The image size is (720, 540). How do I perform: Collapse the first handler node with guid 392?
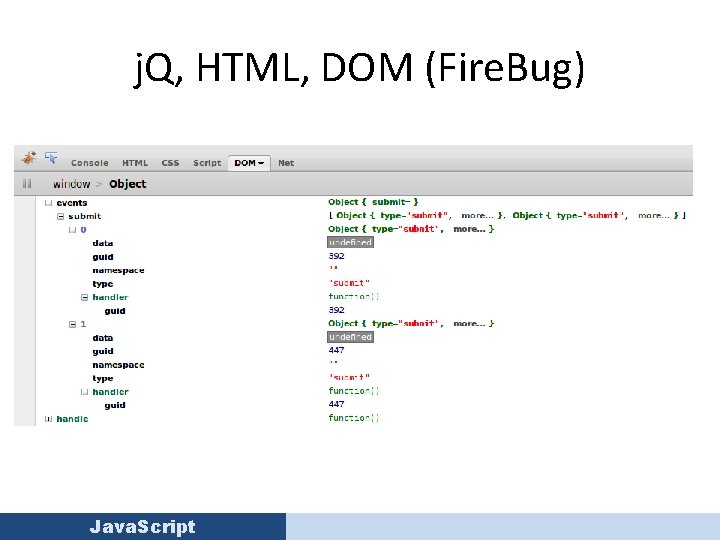pyautogui.click(x=84, y=298)
